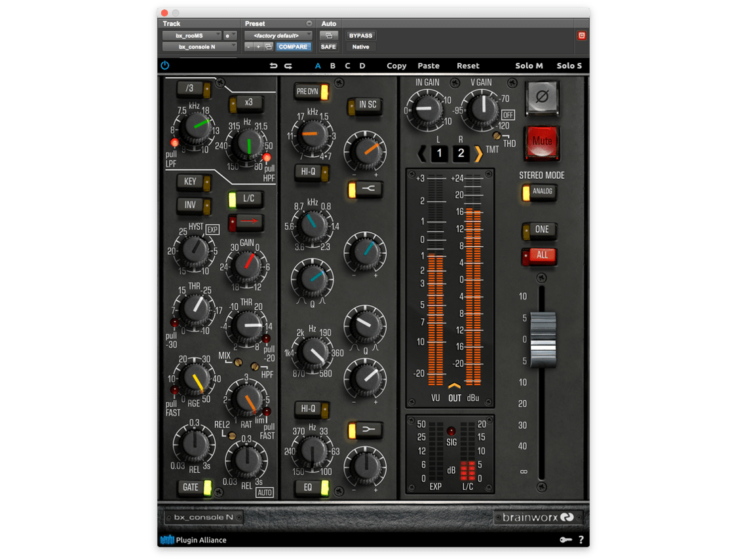The width and height of the screenshot is (747, 560).
Task: Toggle the upper HI-Q button
Action: 311,172
